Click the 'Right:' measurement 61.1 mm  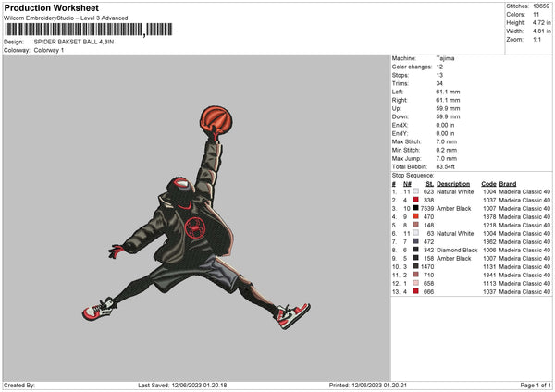pyautogui.click(x=448, y=100)
